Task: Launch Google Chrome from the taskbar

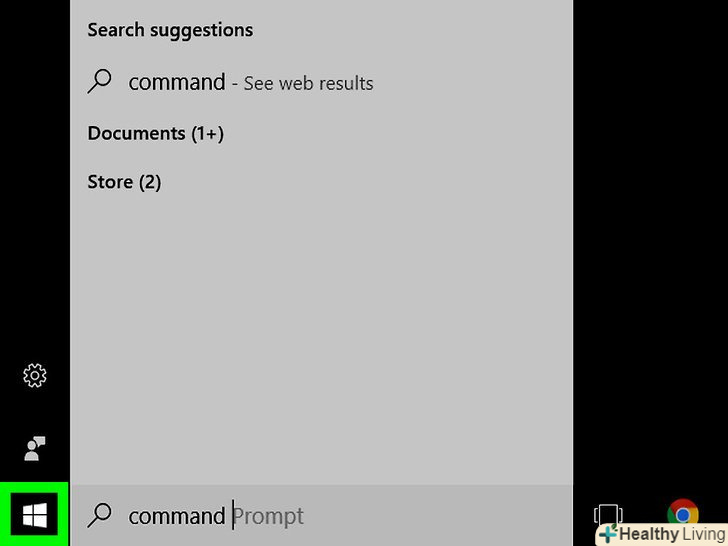Action: [x=683, y=515]
